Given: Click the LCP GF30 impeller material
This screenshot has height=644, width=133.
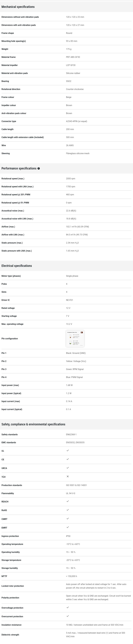Looking at the screenshot, I should click(x=71, y=65).
